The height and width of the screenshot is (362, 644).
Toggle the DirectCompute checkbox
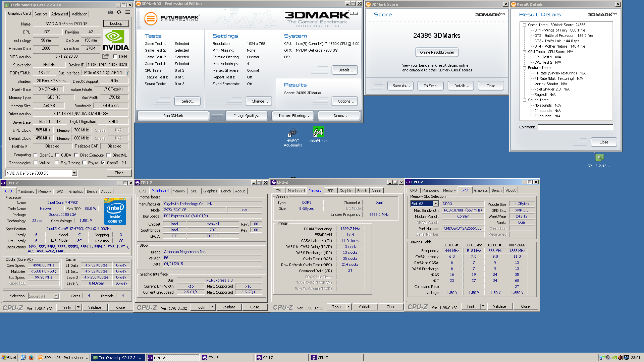pyautogui.click(x=76, y=155)
